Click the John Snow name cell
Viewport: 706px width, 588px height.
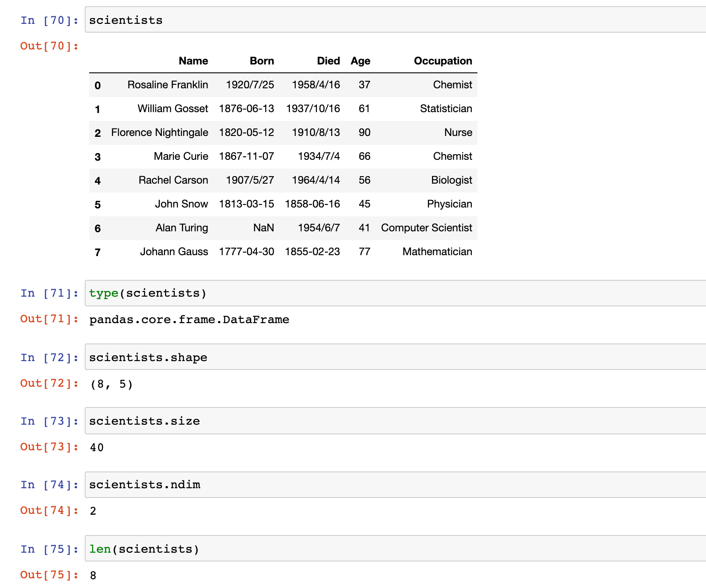[181, 204]
